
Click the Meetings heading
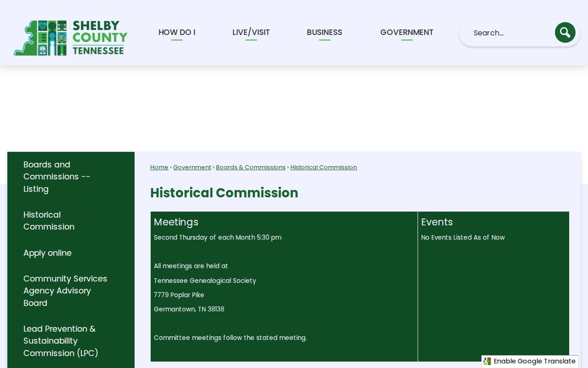coord(176,222)
